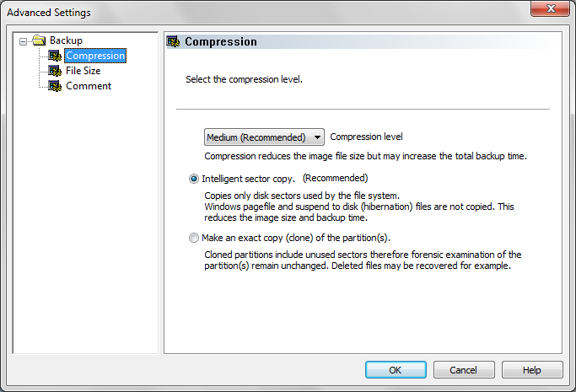Open Help for Advanced Settings
The image size is (576, 392).
531,370
